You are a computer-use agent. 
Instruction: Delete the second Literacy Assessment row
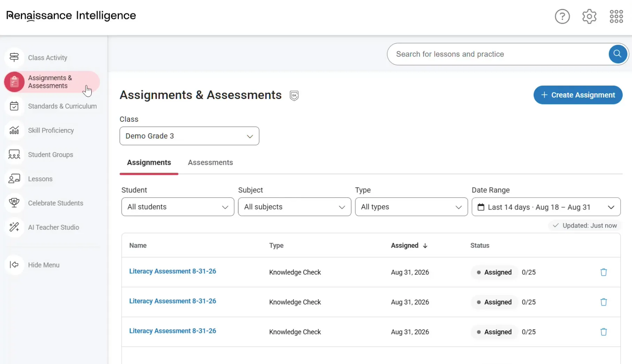tap(603, 302)
